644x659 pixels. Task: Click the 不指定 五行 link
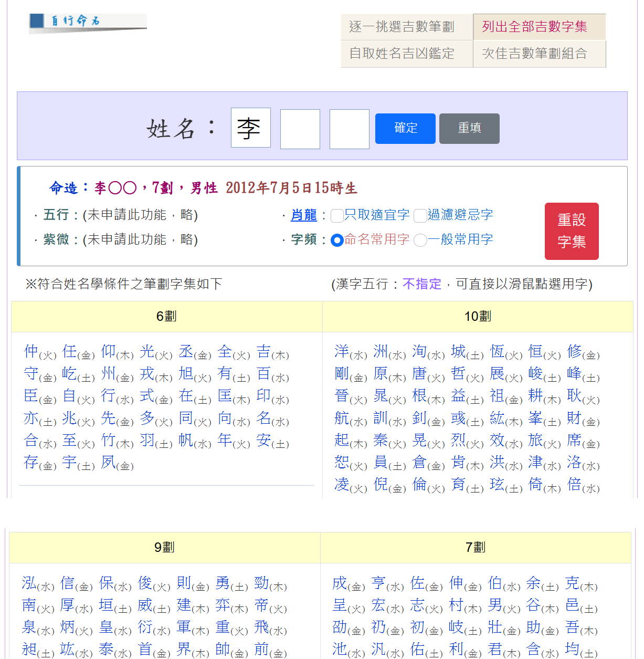[x=422, y=284]
